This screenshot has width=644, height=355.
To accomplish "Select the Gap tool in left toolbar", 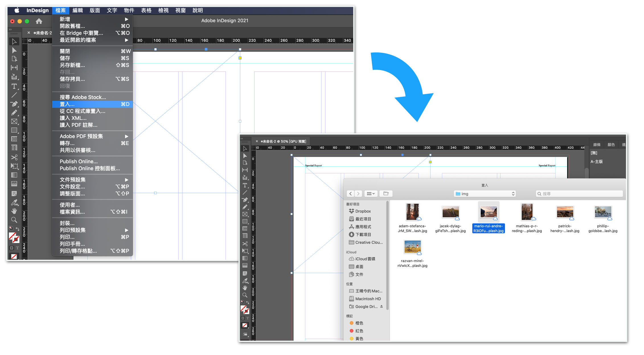I will point(14,68).
